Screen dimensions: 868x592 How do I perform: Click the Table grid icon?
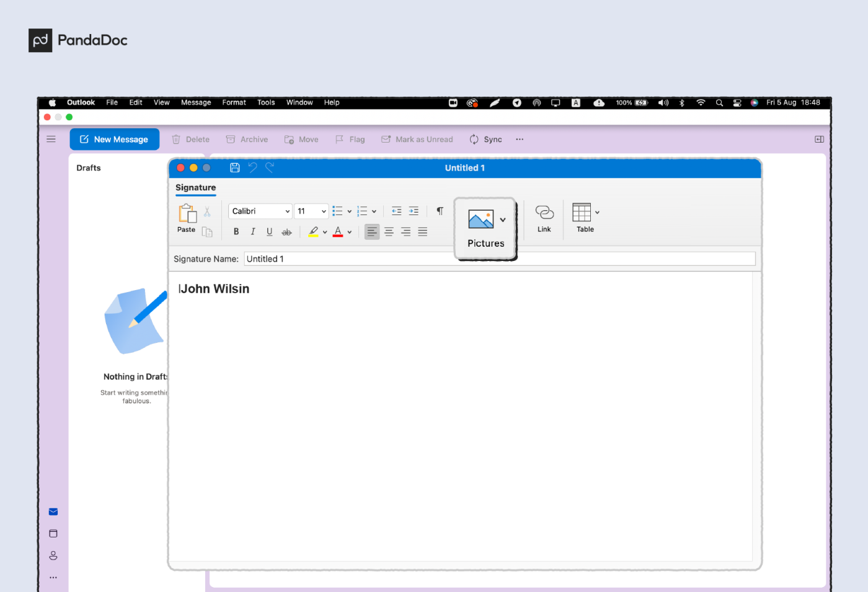pyautogui.click(x=582, y=212)
